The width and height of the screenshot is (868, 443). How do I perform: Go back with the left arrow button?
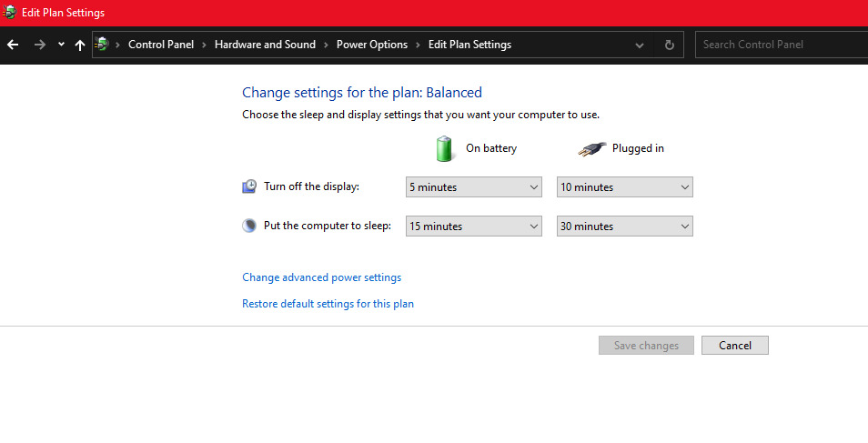tap(13, 45)
